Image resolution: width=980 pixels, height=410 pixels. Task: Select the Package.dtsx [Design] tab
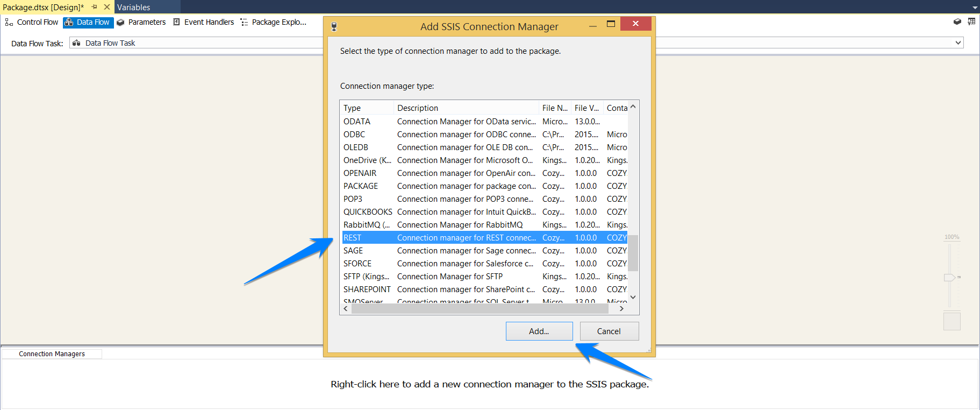44,8
